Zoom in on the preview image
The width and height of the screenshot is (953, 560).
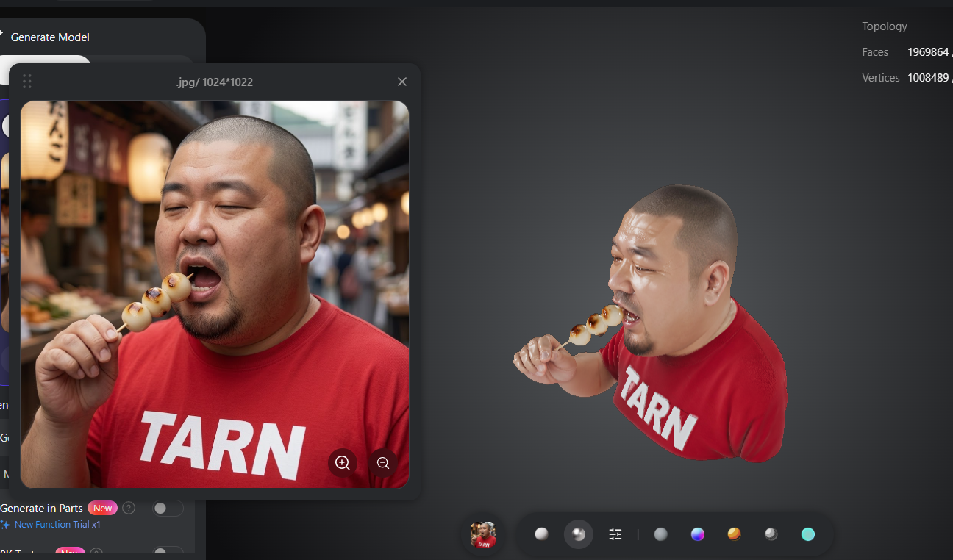pos(343,463)
